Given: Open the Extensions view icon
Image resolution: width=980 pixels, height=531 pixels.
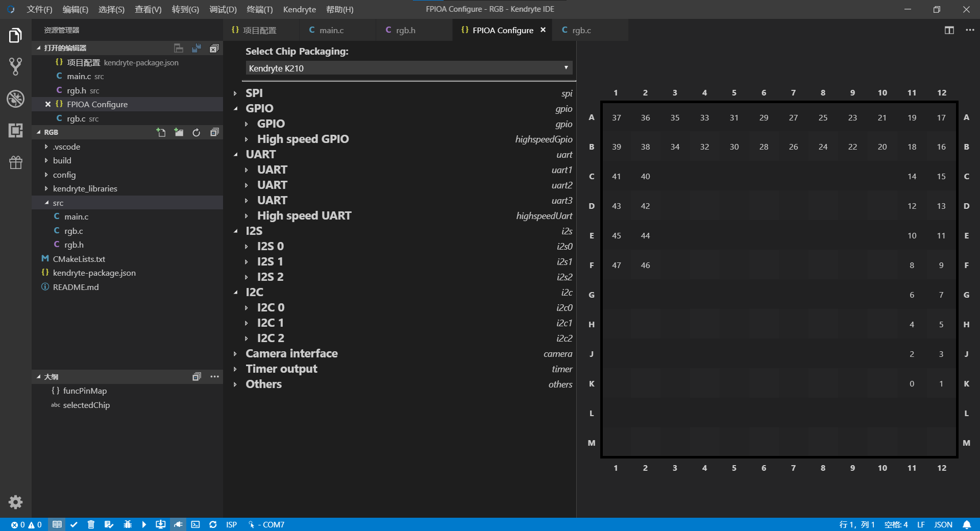Looking at the screenshot, I should (x=15, y=130).
